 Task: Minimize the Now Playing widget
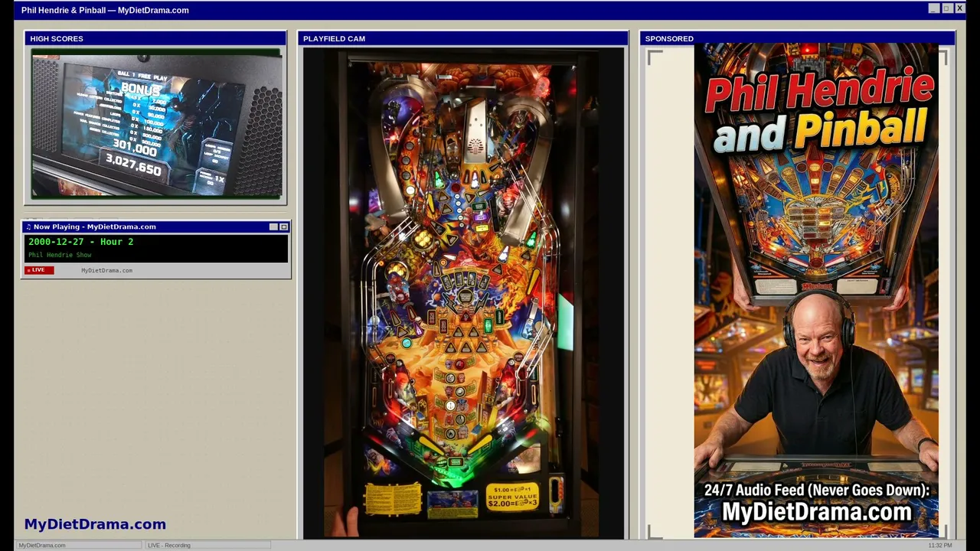[x=273, y=227]
